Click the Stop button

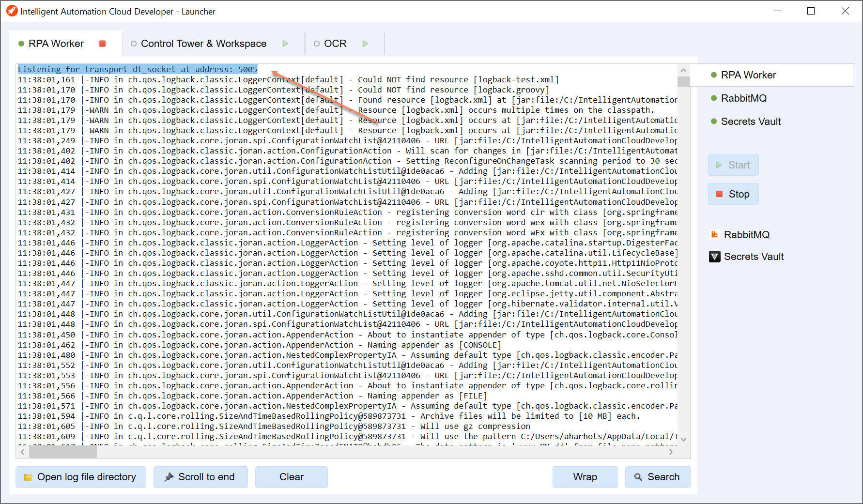tap(733, 194)
